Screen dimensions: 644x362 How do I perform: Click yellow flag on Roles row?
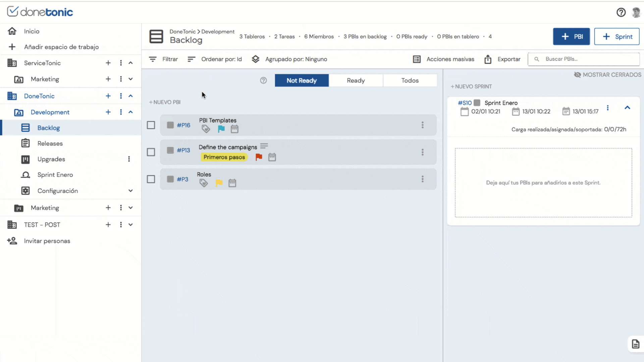click(x=219, y=183)
